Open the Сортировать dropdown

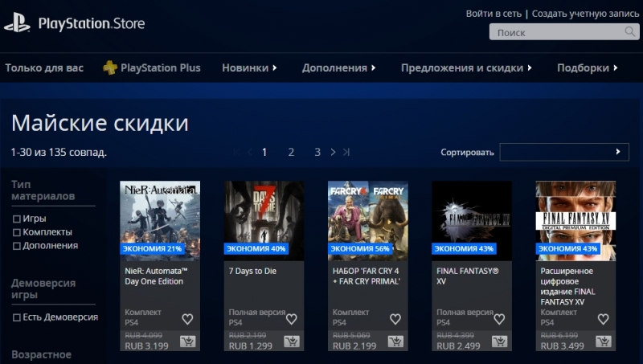(x=564, y=152)
